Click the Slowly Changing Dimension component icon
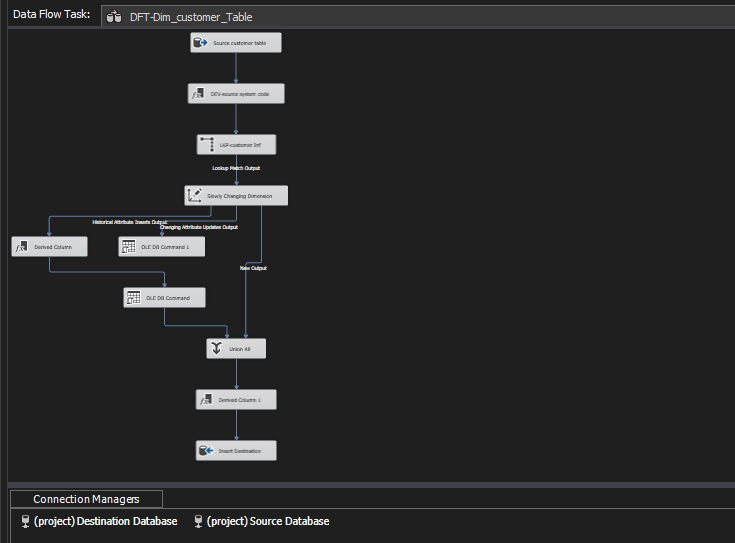This screenshot has height=543, width=735. tap(194, 195)
